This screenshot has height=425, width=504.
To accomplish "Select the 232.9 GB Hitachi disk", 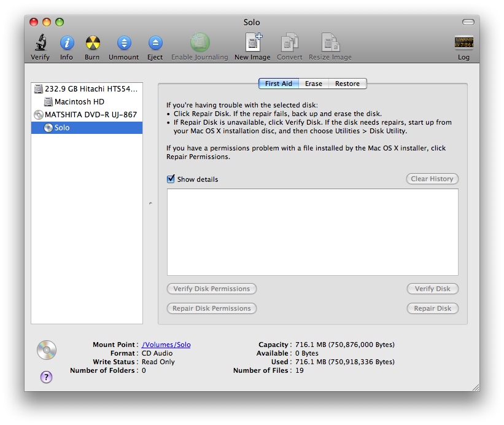I will point(91,89).
